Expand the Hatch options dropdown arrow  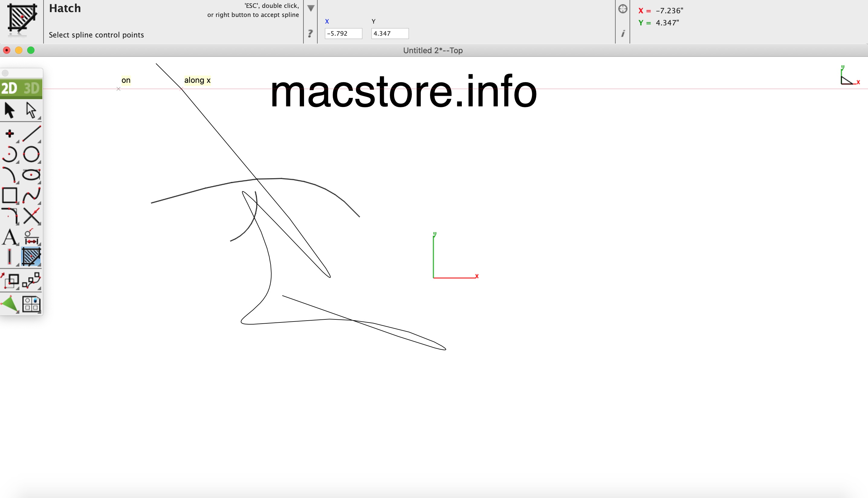pyautogui.click(x=310, y=8)
